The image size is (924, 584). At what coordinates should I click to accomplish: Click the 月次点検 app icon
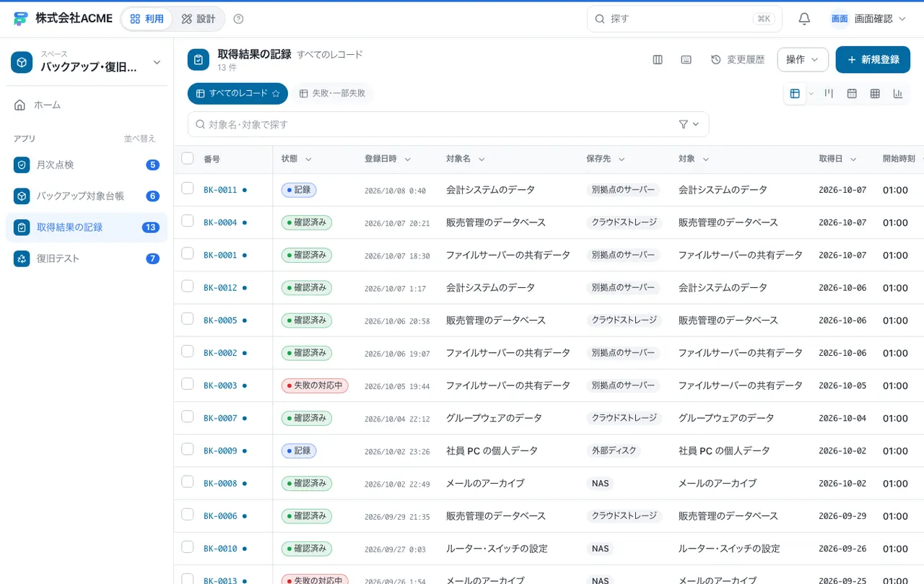point(22,165)
